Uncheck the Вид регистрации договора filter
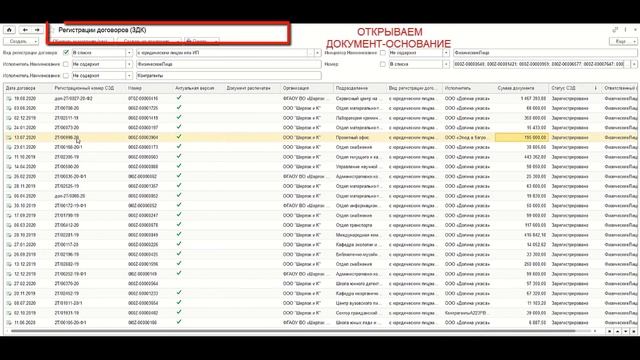The width and height of the screenshot is (640, 360). pyautogui.click(x=66, y=53)
